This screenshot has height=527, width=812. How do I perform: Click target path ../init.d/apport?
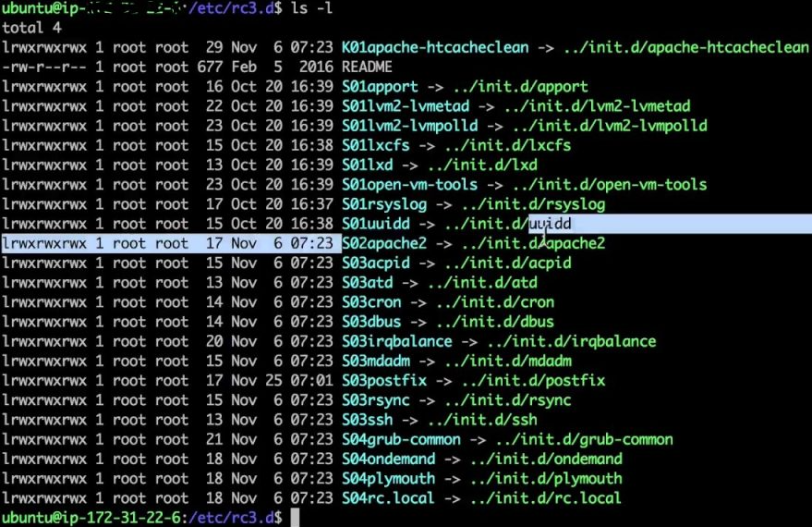pos(520,87)
